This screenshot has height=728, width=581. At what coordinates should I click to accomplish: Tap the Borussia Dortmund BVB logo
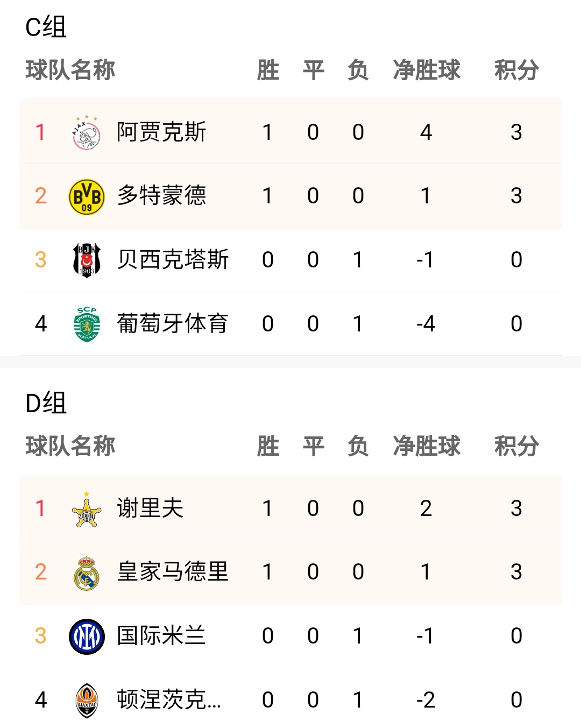pos(87,196)
